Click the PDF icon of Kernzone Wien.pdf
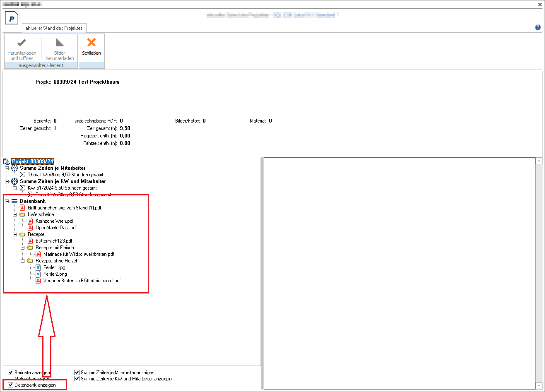Viewport: 545px width, 392px height. point(30,221)
